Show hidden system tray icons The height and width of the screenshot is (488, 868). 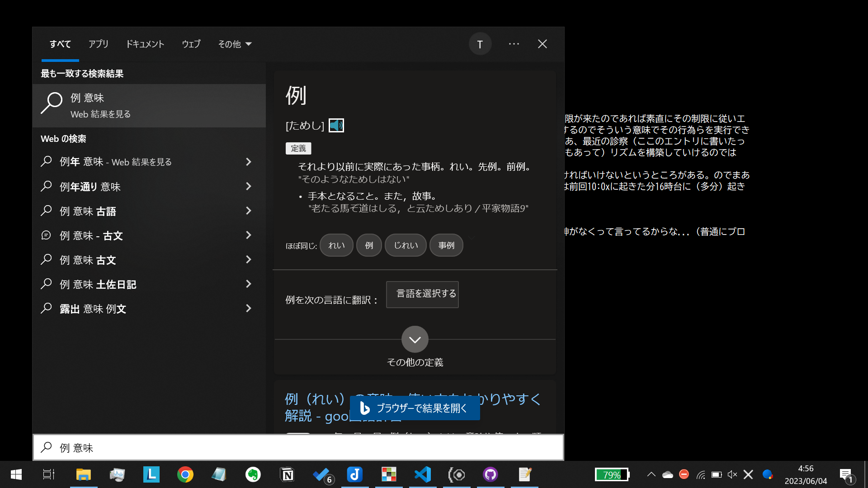coord(651,474)
